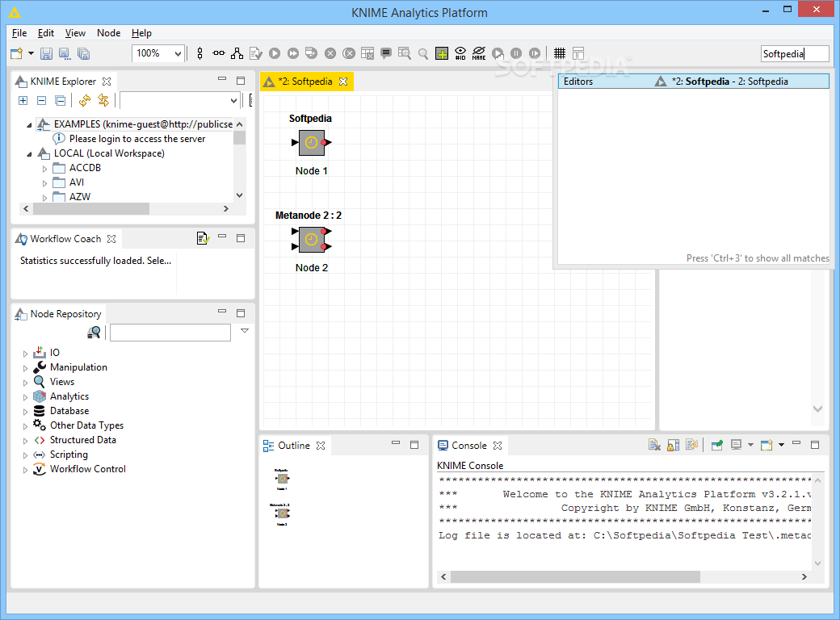Click the Collapse All icon in KNIME Explorer
The height and width of the screenshot is (620, 840).
pyautogui.click(x=61, y=100)
